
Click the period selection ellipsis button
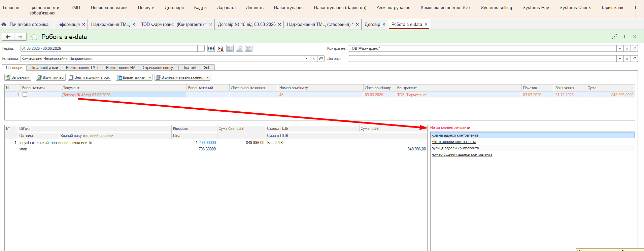click(x=201, y=48)
